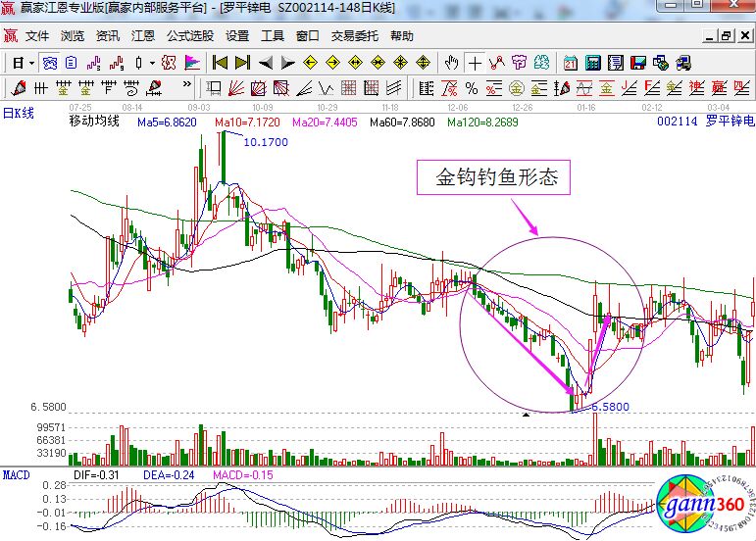Open the calendar date icon
756x541 pixels.
[571, 63]
